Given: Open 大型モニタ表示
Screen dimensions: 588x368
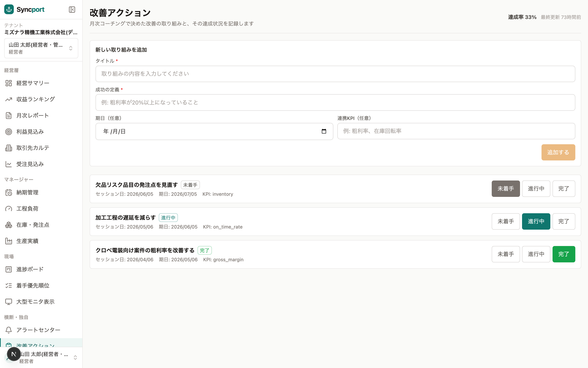Looking at the screenshot, I should pyautogui.click(x=41, y=302).
